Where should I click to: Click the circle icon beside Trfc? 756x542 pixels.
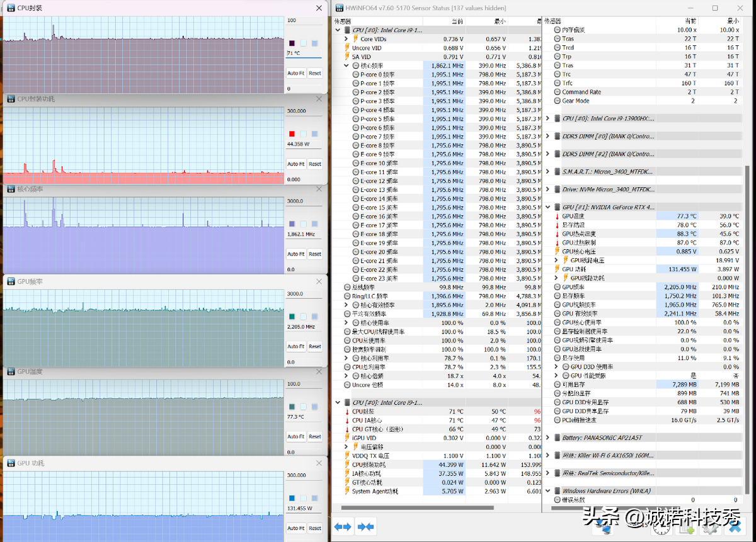tap(557, 83)
